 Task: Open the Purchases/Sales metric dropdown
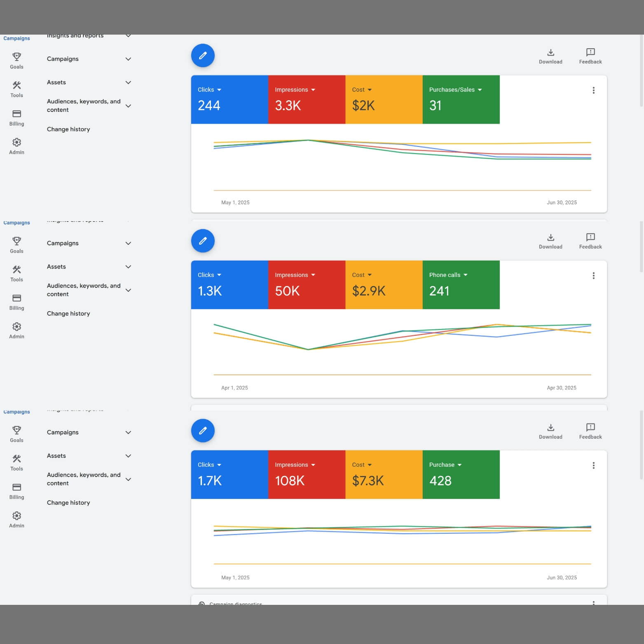[x=480, y=90]
